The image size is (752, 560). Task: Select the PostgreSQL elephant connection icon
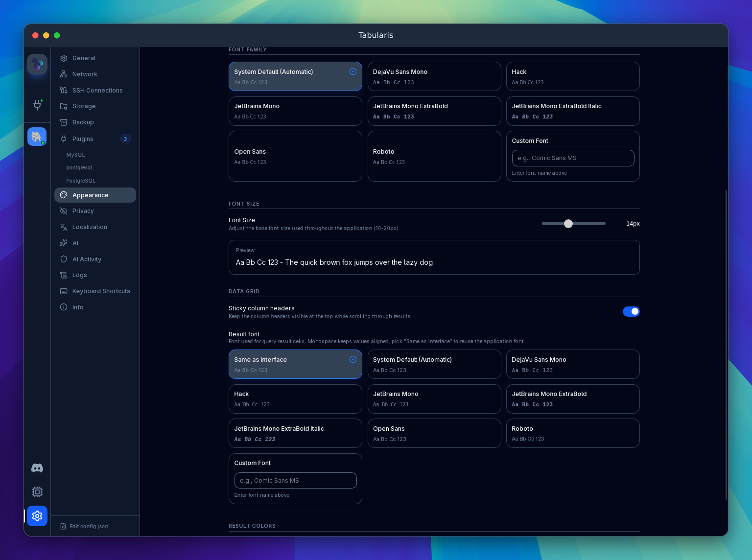pyautogui.click(x=37, y=137)
